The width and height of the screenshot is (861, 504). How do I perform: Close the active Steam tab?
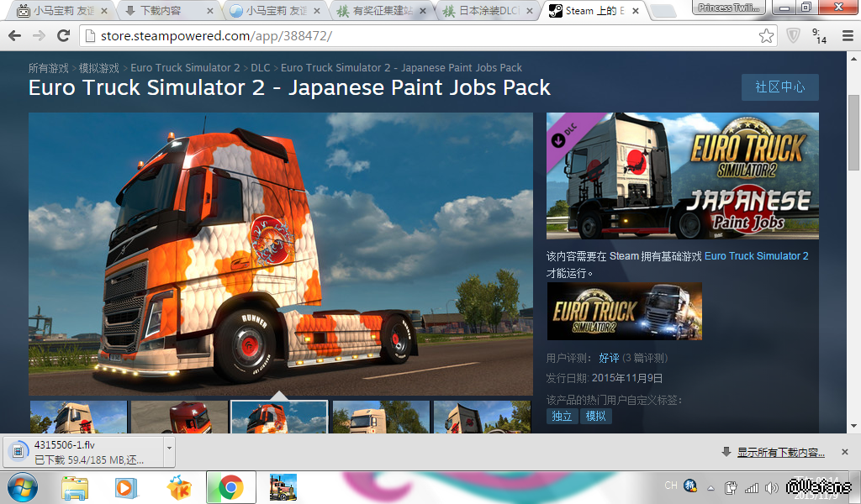point(636,11)
